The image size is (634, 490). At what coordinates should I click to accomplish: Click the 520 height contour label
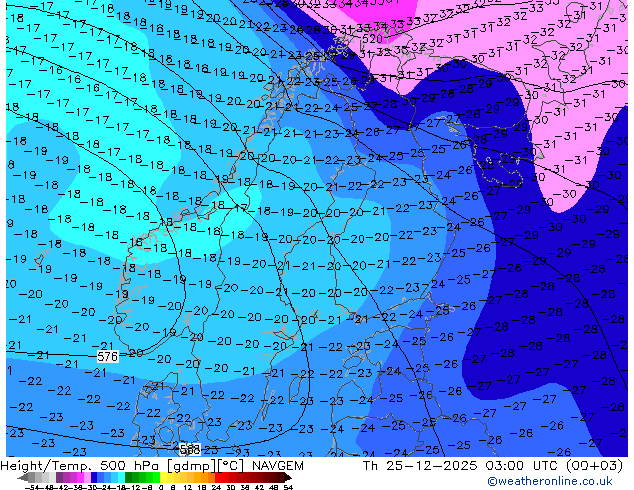[372, 39]
